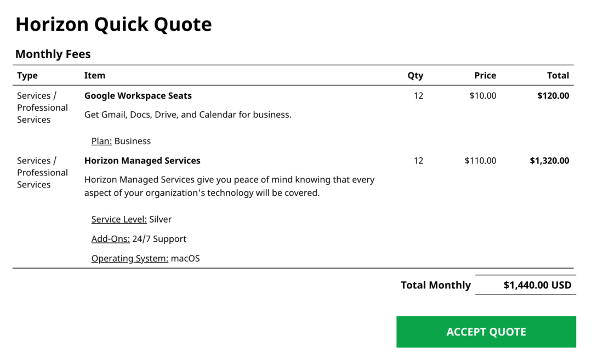The image size is (592, 364).
Task: Click the $1,440.00 USD monthly total
Action: [537, 285]
